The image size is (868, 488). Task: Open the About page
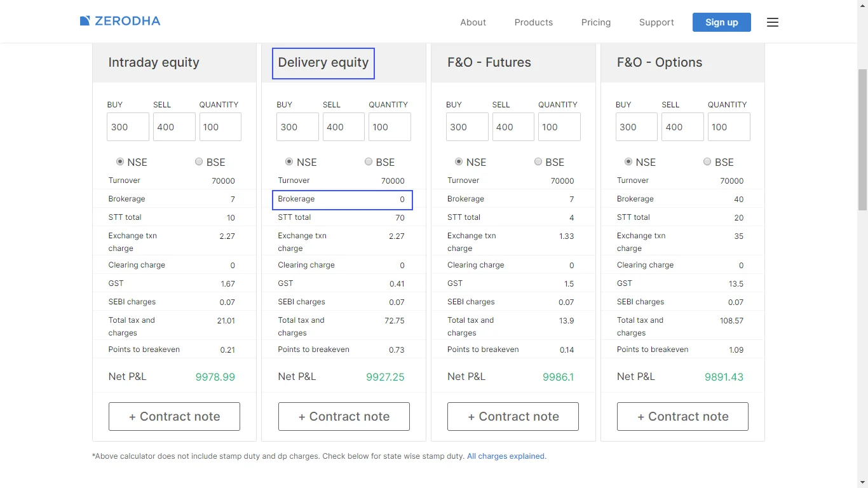(x=473, y=22)
